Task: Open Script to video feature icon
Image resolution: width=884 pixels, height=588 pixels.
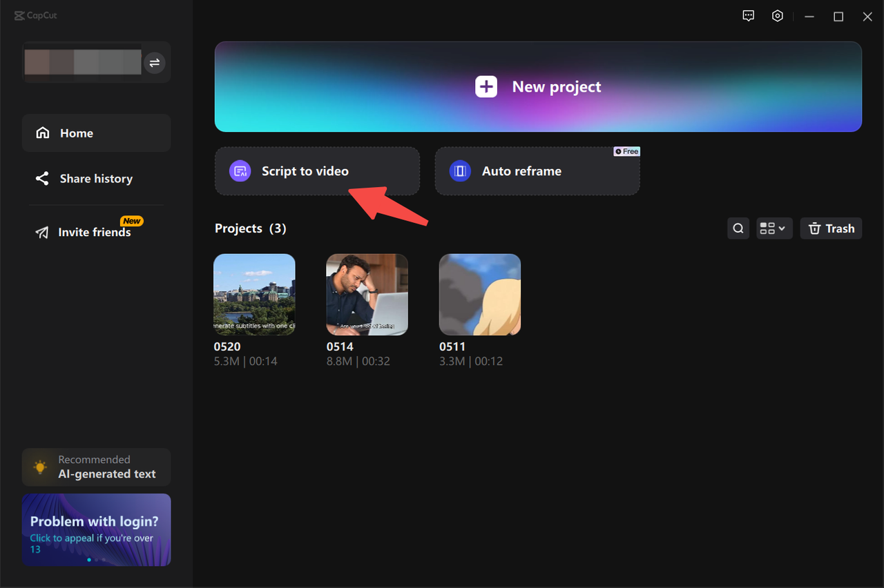Action: (x=240, y=170)
